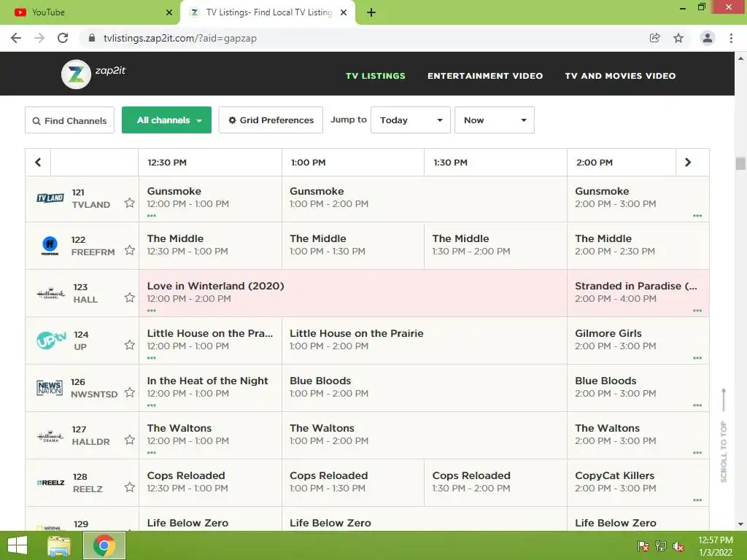The image size is (747, 560).
Task: Click the NewsNation channel logo
Action: pyautogui.click(x=50, y=388)
